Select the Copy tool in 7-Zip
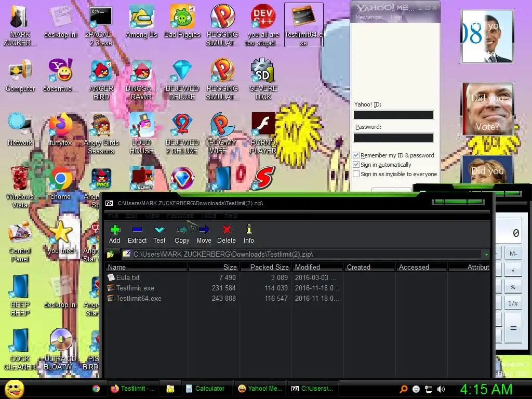Viewport: 532px width, 399px height. coord(182,234)
